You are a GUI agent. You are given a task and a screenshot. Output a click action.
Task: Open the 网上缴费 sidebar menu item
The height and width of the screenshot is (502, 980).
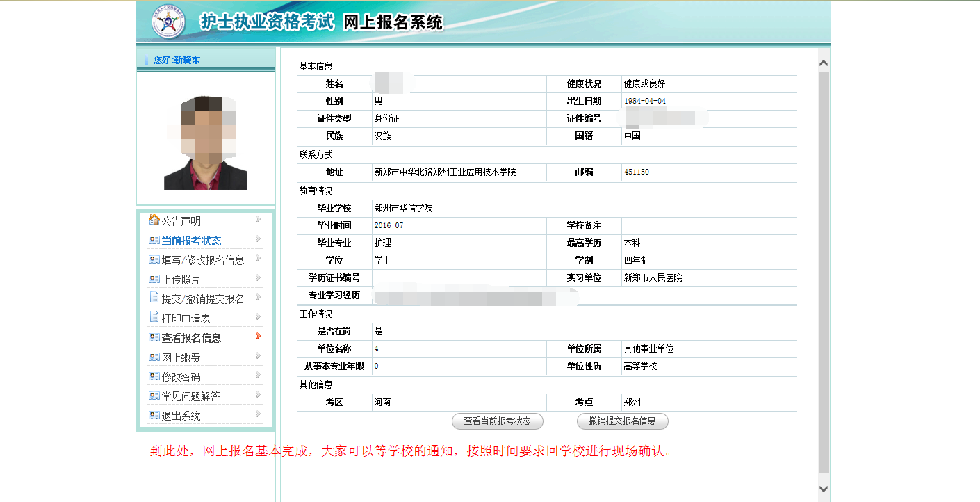point(181,357)
